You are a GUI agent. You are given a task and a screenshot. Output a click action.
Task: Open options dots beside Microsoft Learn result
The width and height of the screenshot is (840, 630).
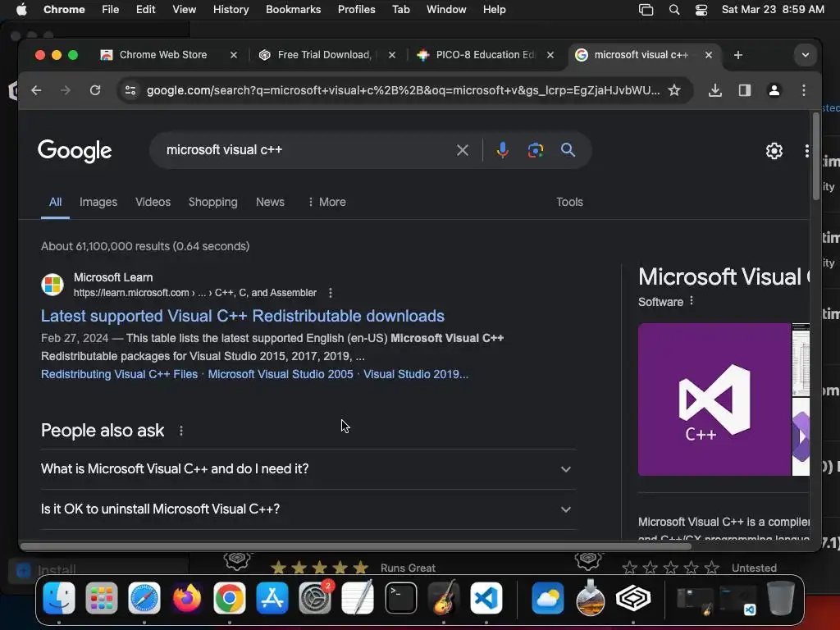[331, 293]
